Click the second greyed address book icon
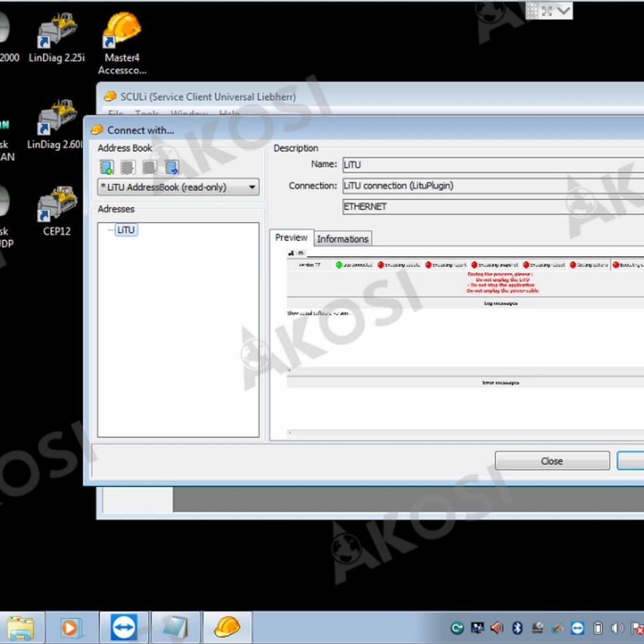 [x=127, y=167]
